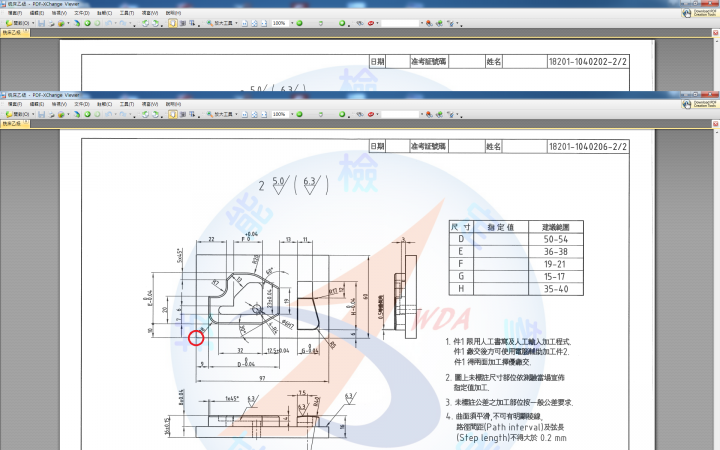Image resolution: width=720 pixels, height=450 pixels.
Task: Expand the zoom percentage dropdown in the 1040206 window
Action: [292, 114]
